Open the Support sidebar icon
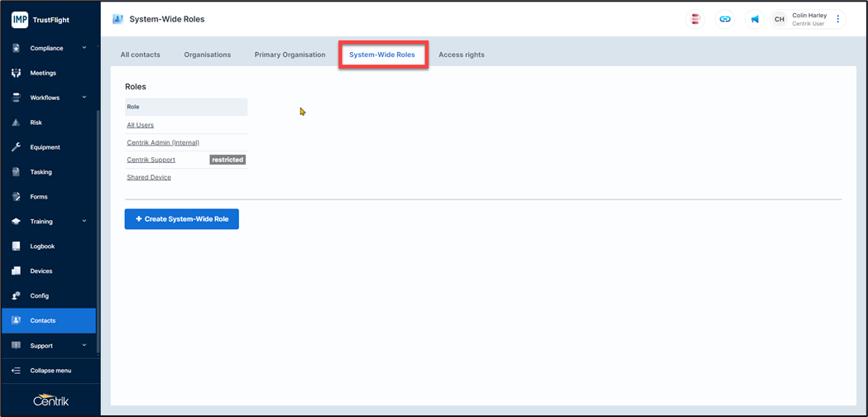The image size is (868, 417). click(x=16, y=346)
